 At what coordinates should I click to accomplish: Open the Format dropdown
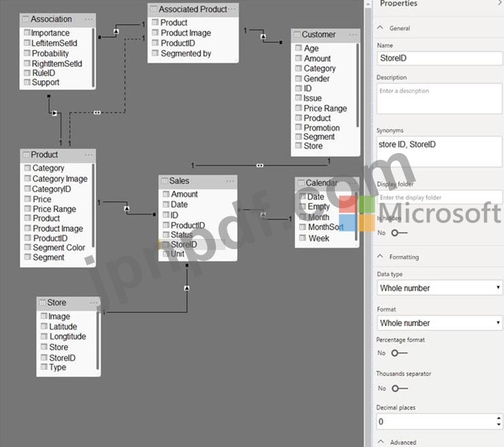(439, 322)
